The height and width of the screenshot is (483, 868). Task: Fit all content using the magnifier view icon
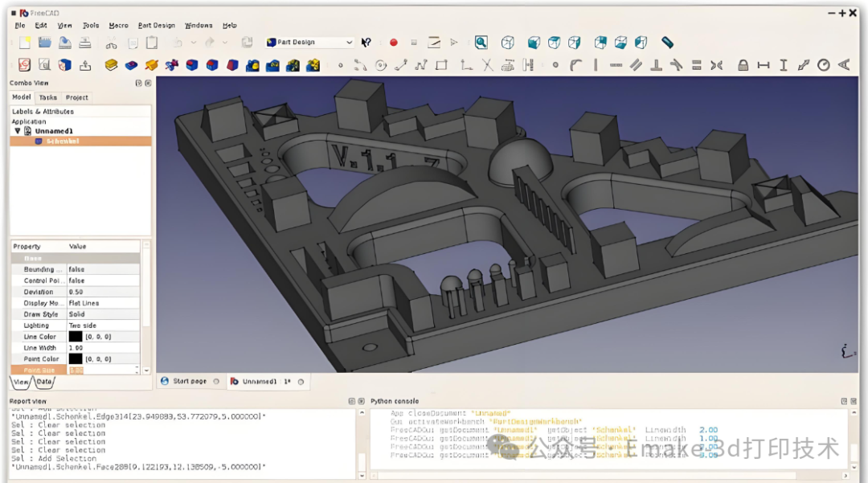pos(481,43)
